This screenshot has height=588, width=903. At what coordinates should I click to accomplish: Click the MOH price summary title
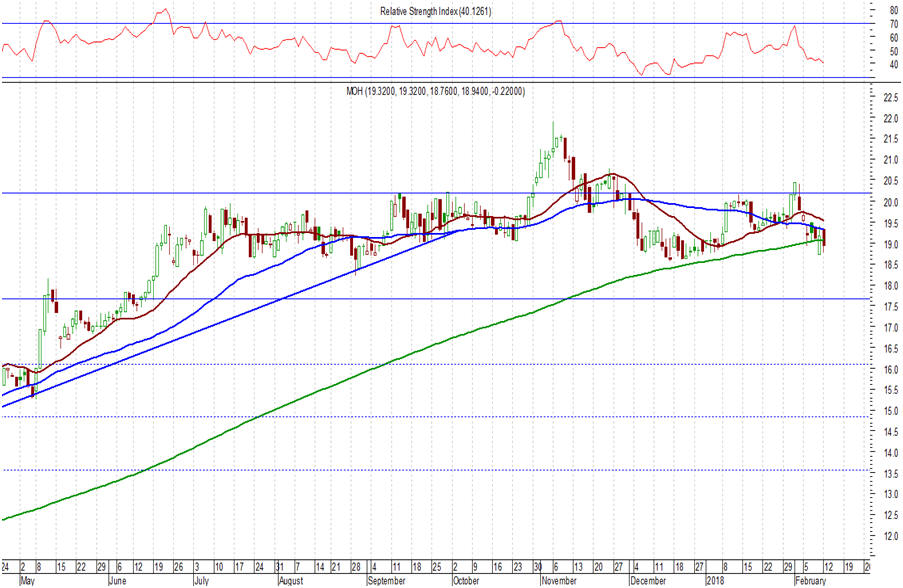click(434, 91)
